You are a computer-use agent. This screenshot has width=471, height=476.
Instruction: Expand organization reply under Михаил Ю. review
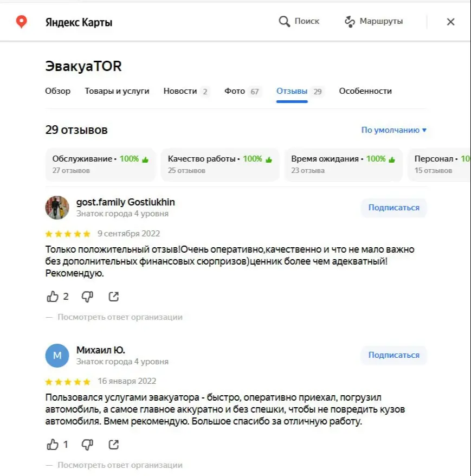[x=114, y=465]
